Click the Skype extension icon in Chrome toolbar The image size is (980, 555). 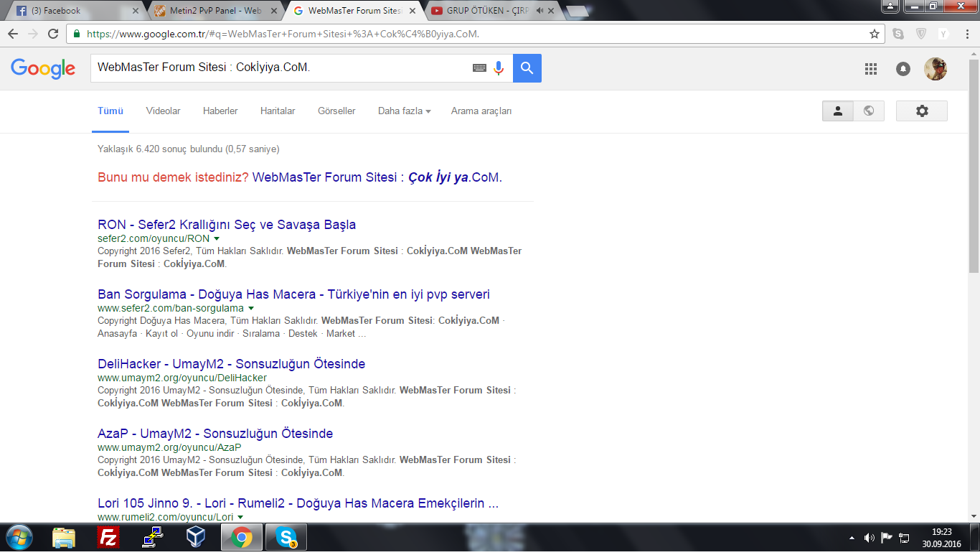(x=898, y=34)
